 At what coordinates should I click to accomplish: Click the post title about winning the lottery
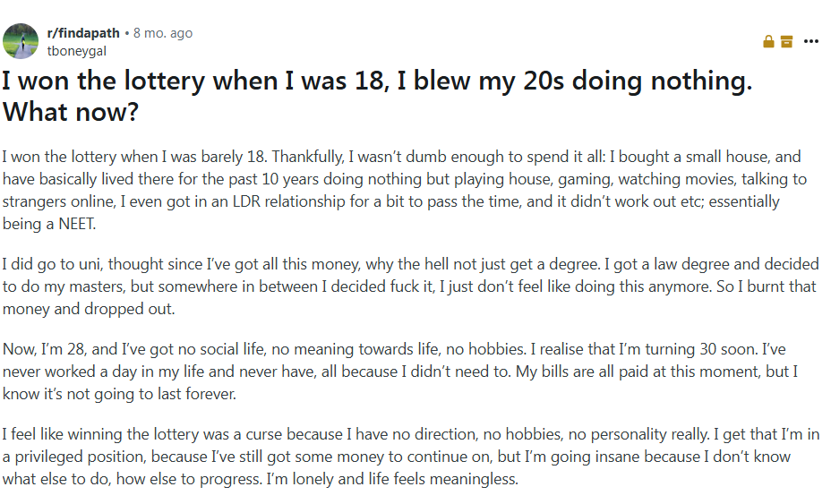click(376, 82)
